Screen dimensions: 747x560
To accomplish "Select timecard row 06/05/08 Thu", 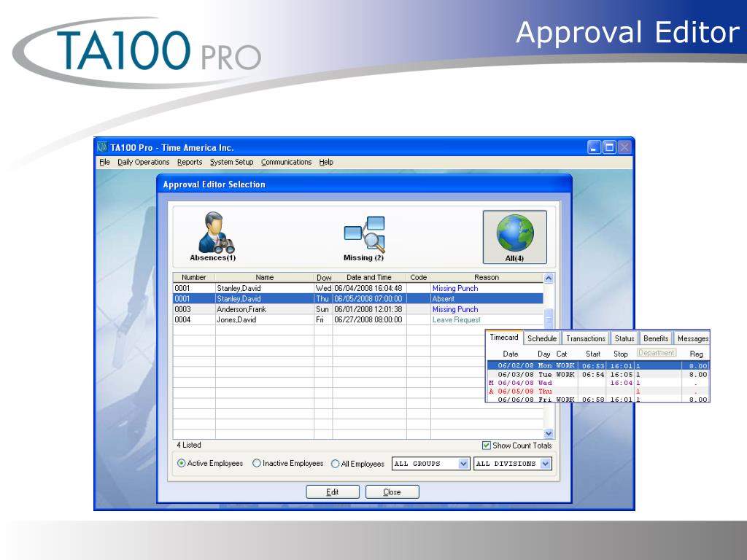I will point(598,392).
